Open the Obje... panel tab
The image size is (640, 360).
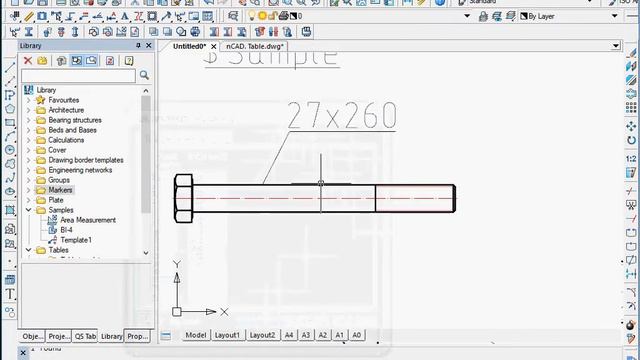32,336
